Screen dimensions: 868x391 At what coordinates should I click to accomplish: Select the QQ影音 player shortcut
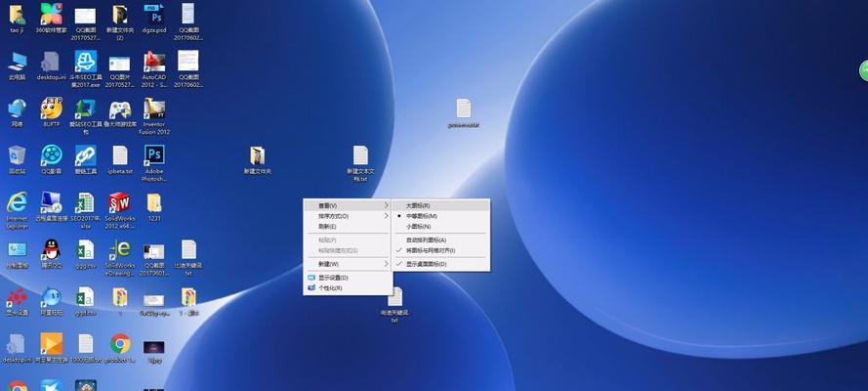coord(52,155)
